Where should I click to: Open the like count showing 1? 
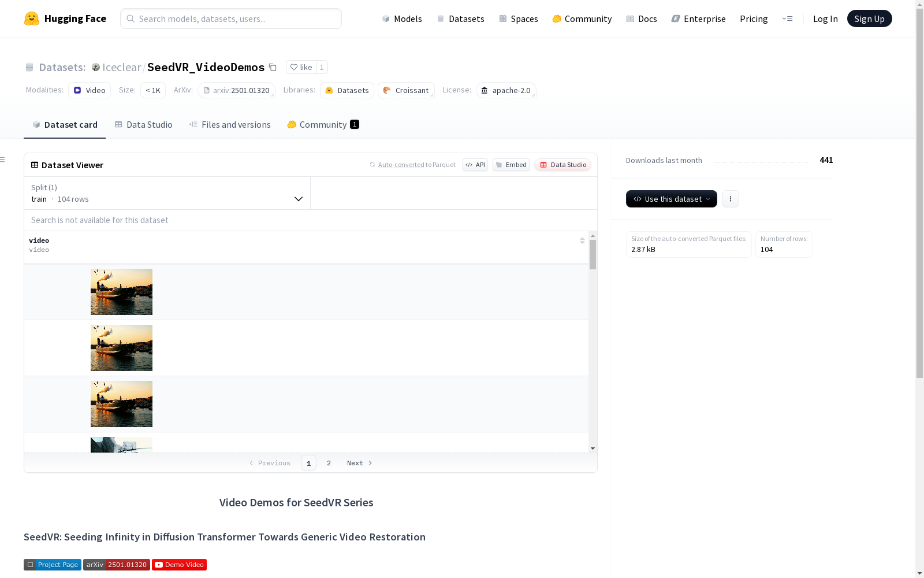(x=322, y=67)
